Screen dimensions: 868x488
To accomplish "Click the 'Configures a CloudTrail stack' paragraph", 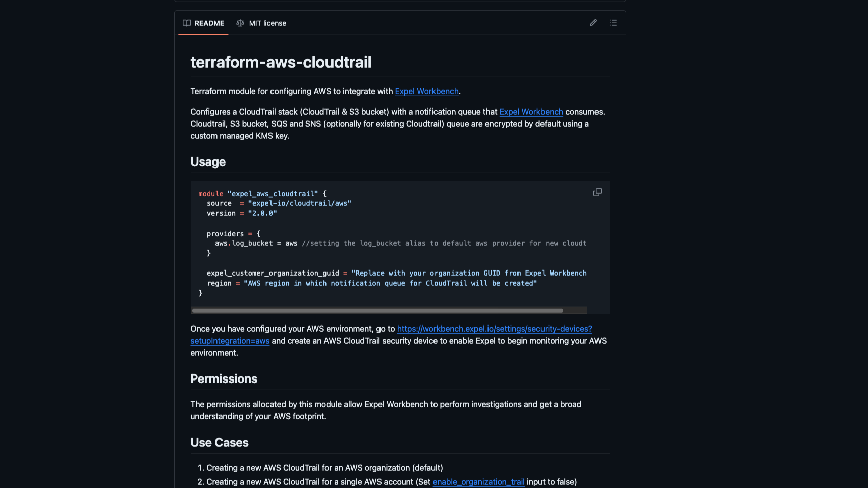I will pyautogui.click(x=398, y=124).
